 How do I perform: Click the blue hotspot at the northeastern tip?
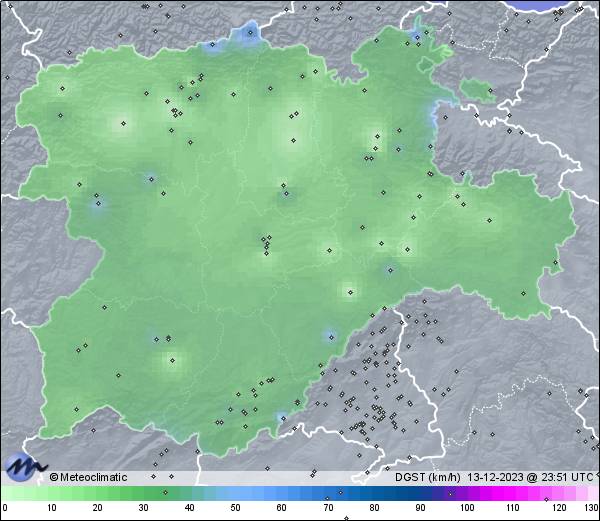(x=417, y=37)
